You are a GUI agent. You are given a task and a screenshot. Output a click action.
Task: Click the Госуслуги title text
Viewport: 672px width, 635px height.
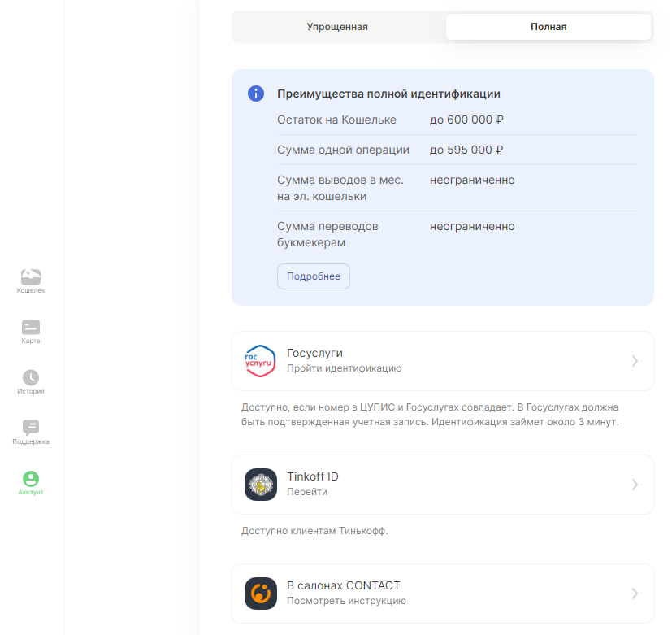coord(314,353)
